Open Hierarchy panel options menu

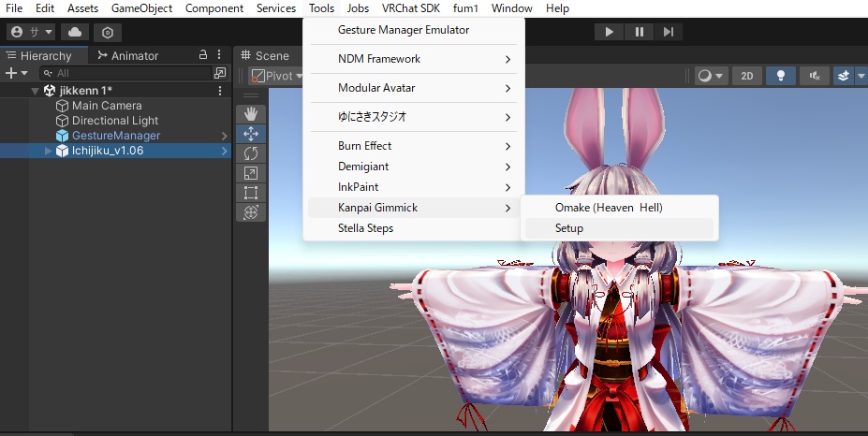click(219, 54)
